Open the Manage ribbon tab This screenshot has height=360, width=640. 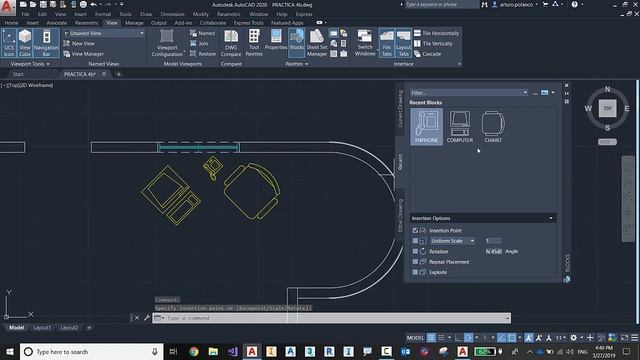pyautogui.click(x=134, y=23)
